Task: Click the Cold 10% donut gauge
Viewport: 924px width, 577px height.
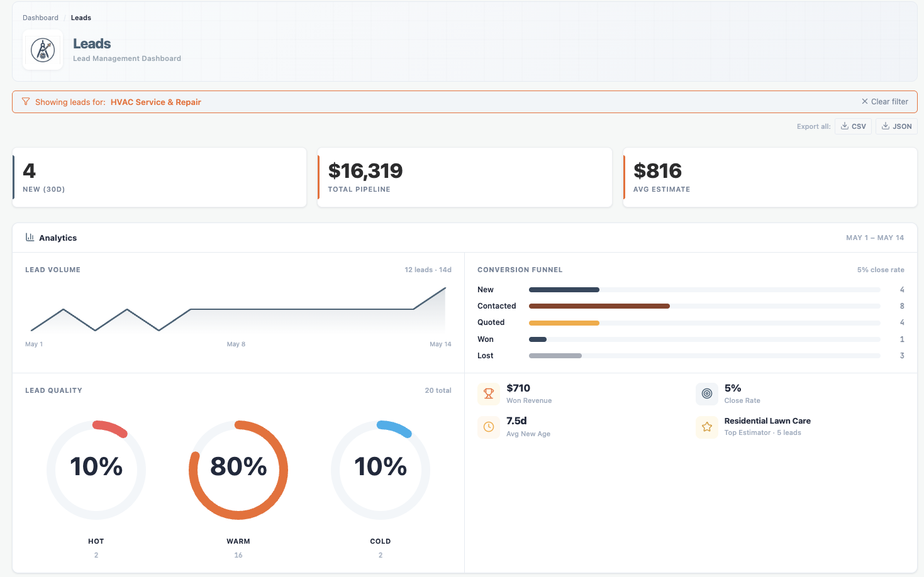Action: pyautogui.click(x=381, y=470)
